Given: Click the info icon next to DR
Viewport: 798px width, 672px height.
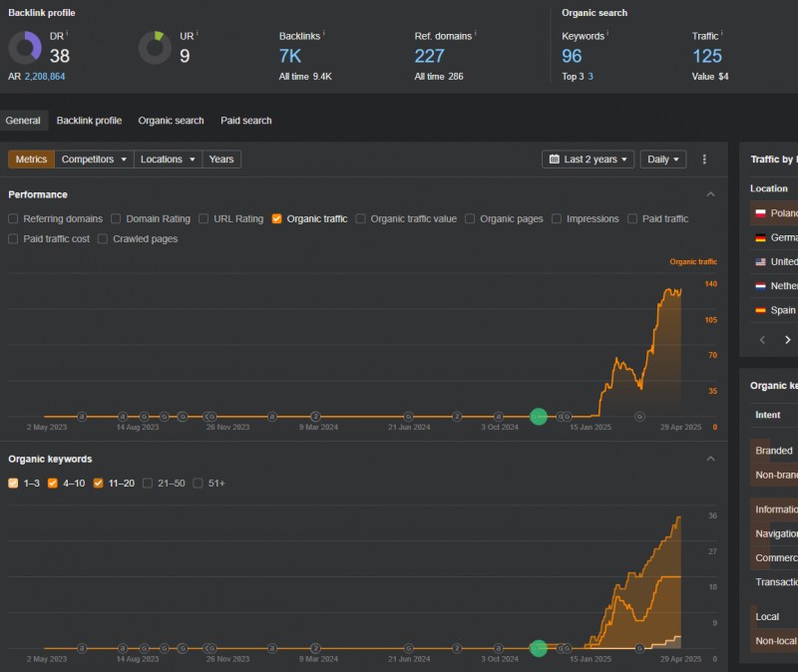Looking at the screenshot, I should [69, 34].
